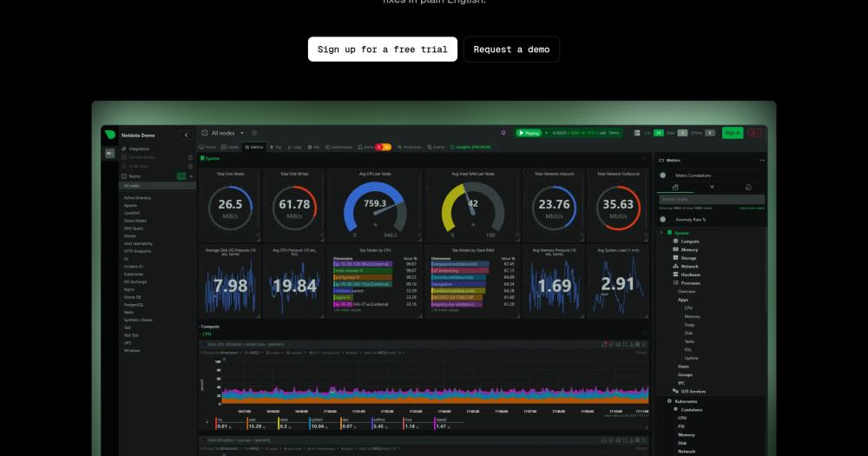Click the red and yellow alerts count badge
868x456 pixels.
383,148
